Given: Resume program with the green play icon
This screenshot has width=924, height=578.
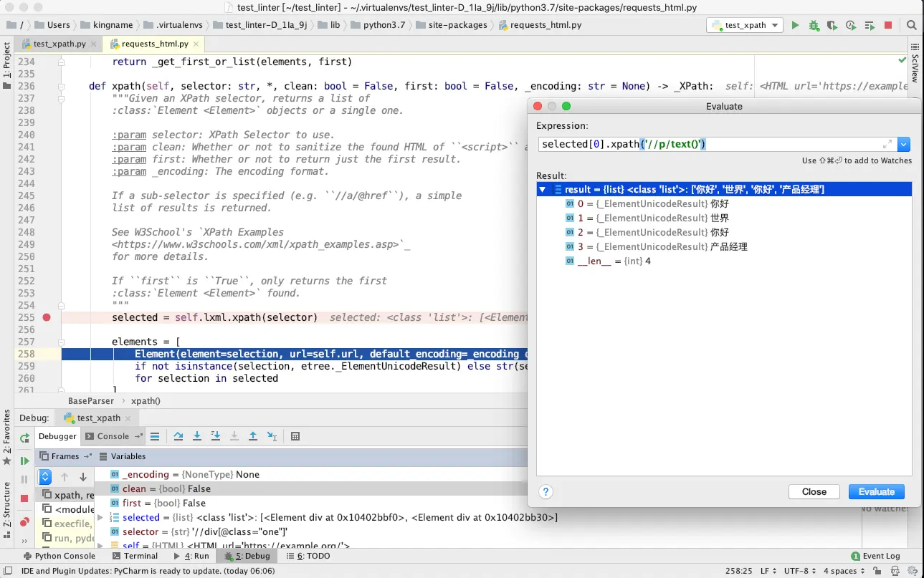Looking at the screenshot, I should 24,461.
